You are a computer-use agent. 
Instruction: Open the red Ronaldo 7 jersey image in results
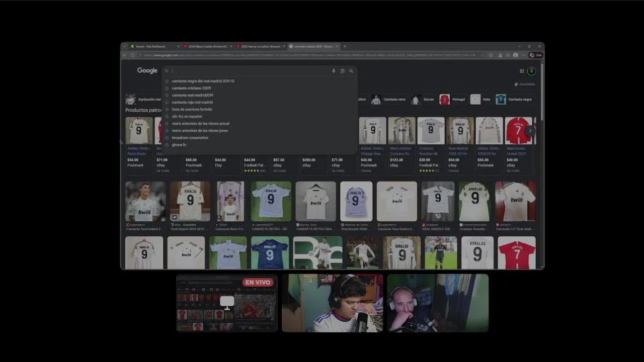coord(517,252)
